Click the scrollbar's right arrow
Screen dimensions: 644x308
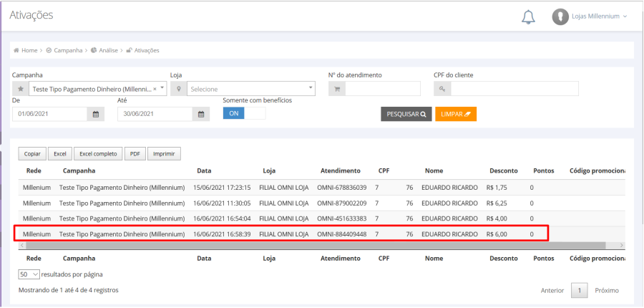622,245
